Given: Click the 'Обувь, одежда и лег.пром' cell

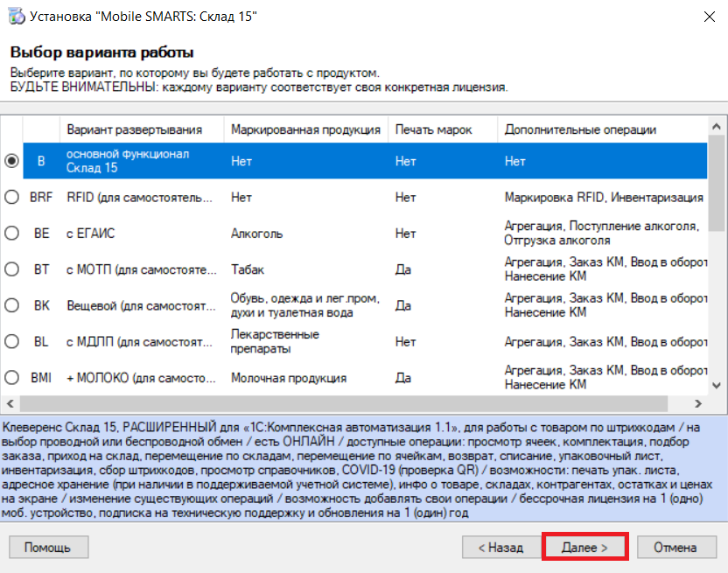Looking at the screenshot, I should [305, 305].
